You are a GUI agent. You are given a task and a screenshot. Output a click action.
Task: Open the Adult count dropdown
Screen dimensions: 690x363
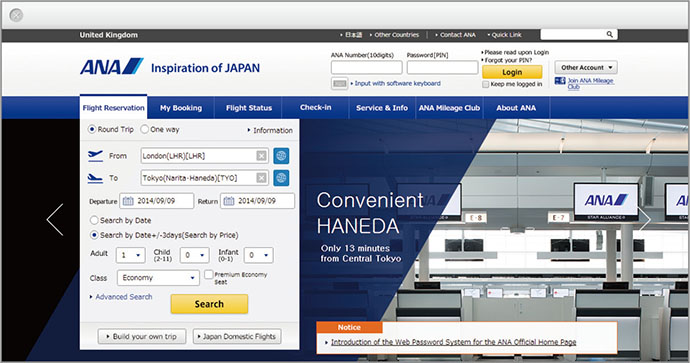(x=131, y=255)
